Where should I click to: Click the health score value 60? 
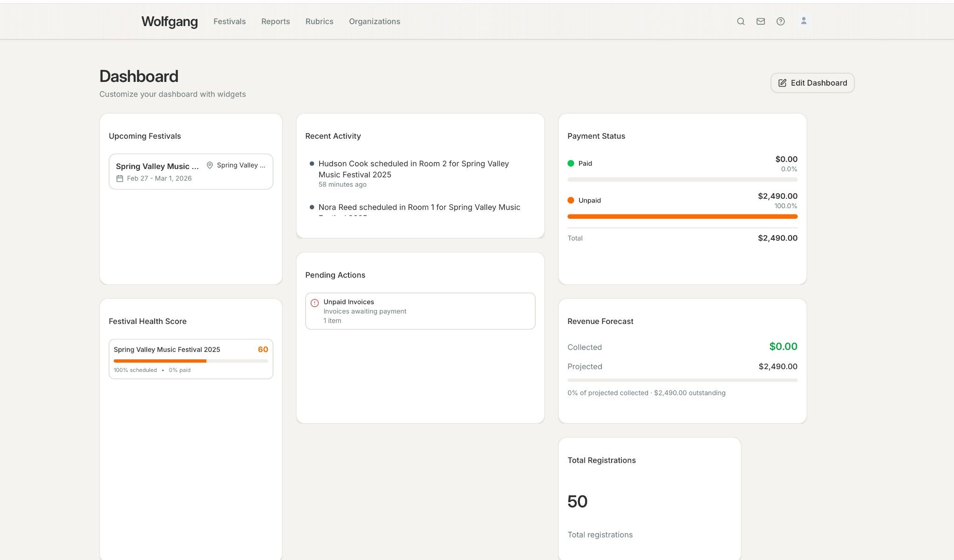pos(263,350)
